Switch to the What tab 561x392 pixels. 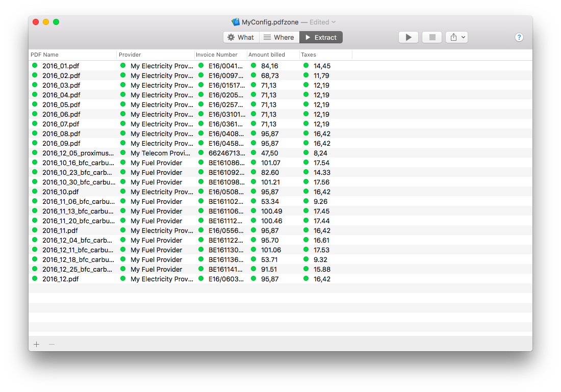point(241,37)
